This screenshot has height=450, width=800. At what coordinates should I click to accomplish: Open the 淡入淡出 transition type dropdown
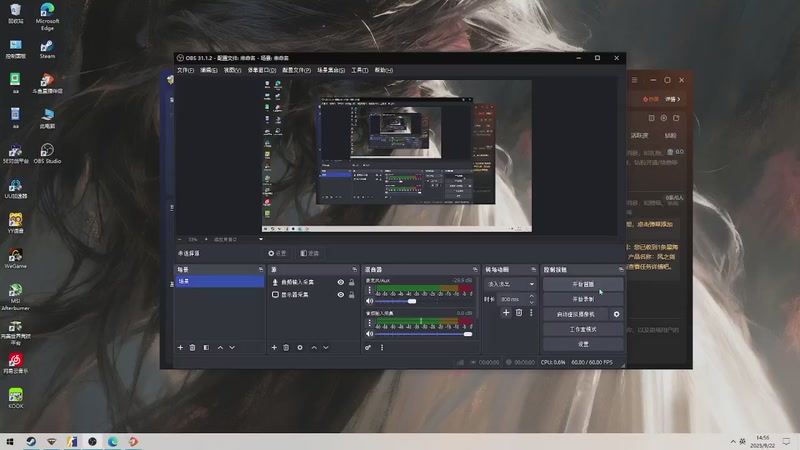pyautogui.click(x=510, y=284)
